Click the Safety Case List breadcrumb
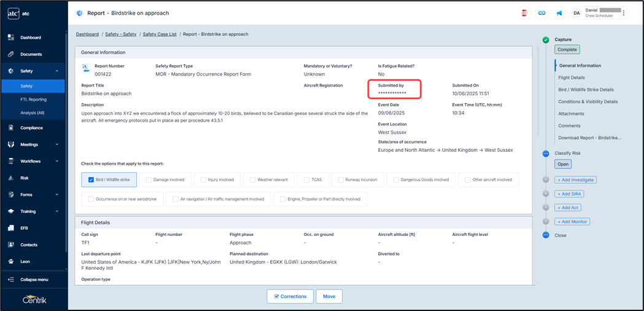This screenshot has width=644, height=311. click(160, 34)
